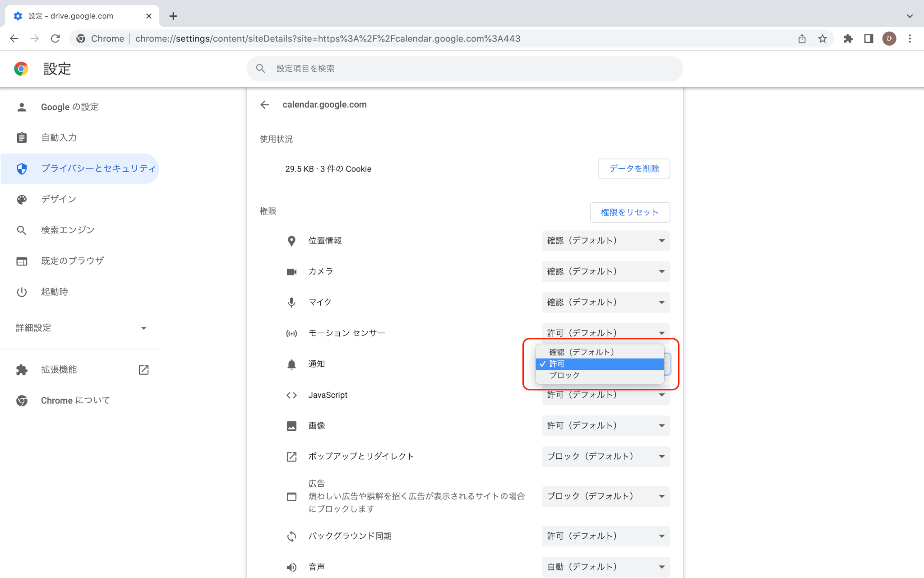Click the 権限をリセット button
924x578 pixels.
coord(630,212)
